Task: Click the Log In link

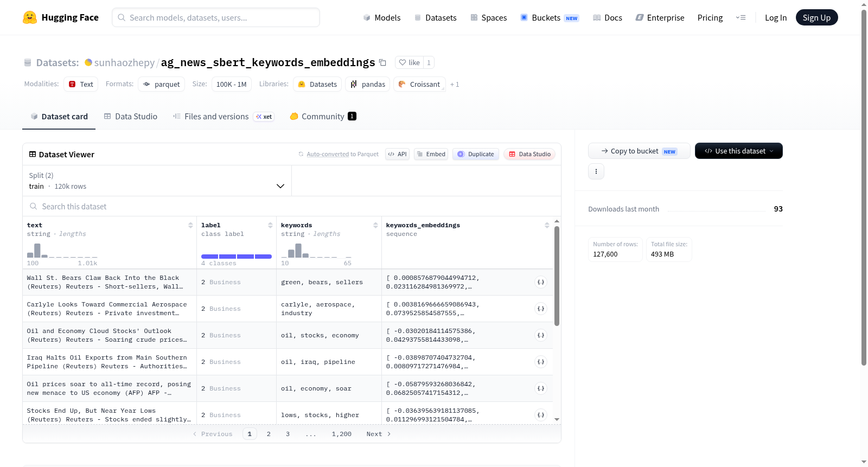Action: click(776, 17)
